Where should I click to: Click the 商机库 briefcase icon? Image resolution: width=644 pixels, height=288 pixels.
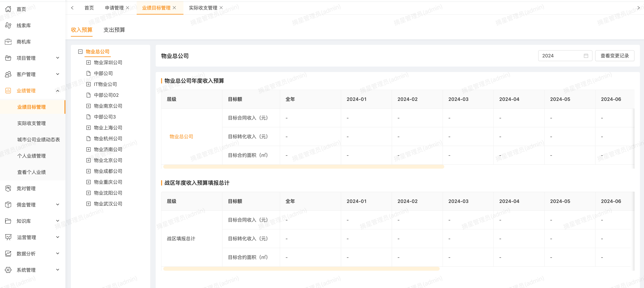[8, 42]
